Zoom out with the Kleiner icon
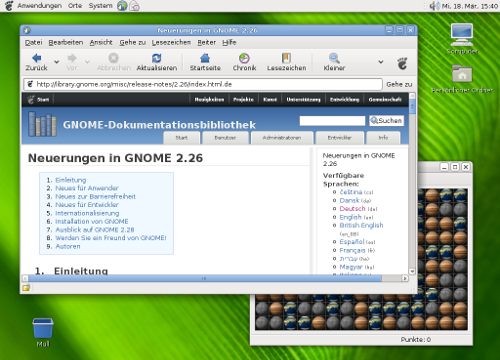This screenshot has width=500, height=360. (x=334, y=58)
